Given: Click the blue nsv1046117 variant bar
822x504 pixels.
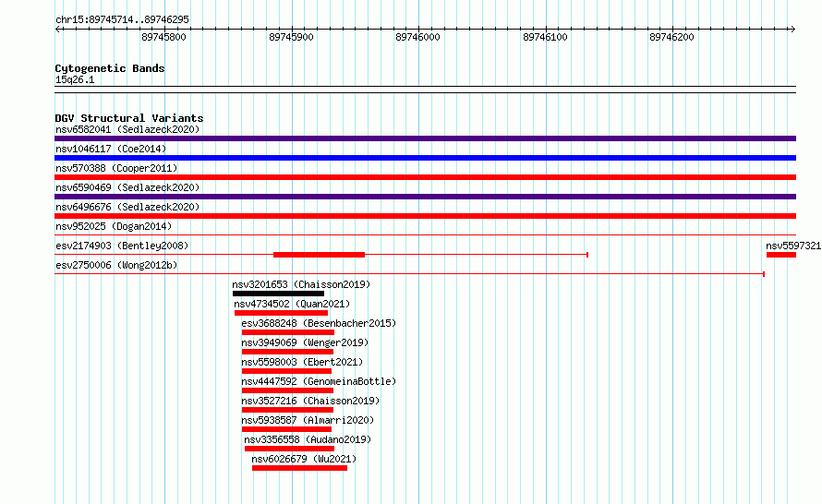Looking at the screenshot, I should point(425,158).
